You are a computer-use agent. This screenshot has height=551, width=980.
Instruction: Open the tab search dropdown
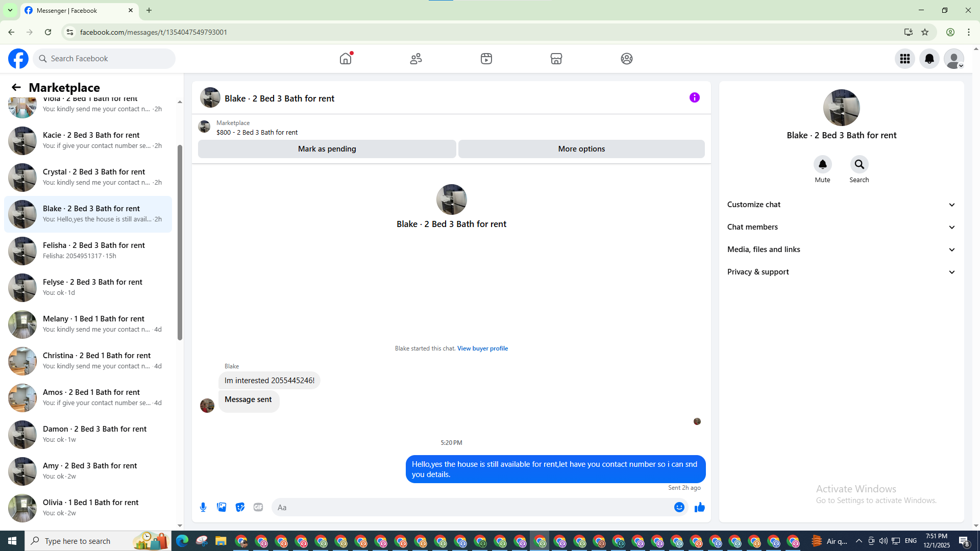(10, 10)
